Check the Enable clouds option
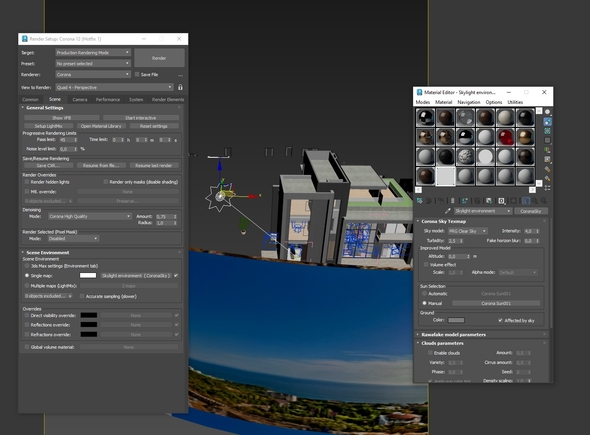The height and width of the screenshot is (435, 590). coord(430,353)
